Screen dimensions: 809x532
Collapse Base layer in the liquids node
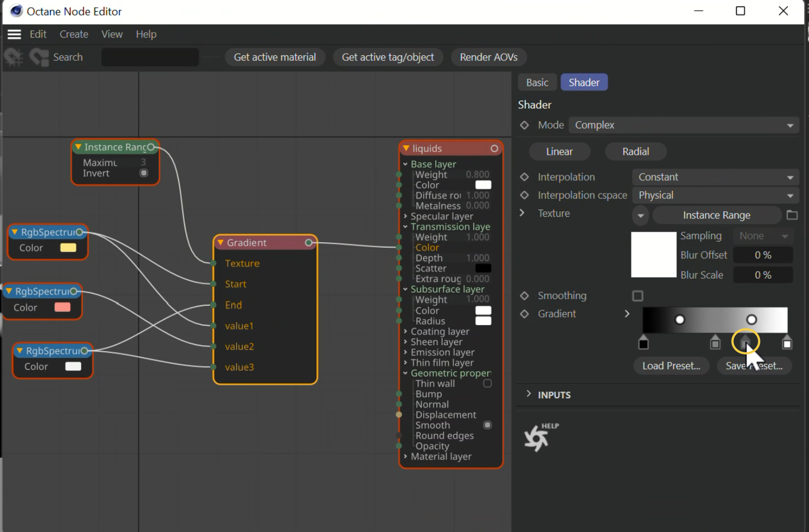(405, 164)
